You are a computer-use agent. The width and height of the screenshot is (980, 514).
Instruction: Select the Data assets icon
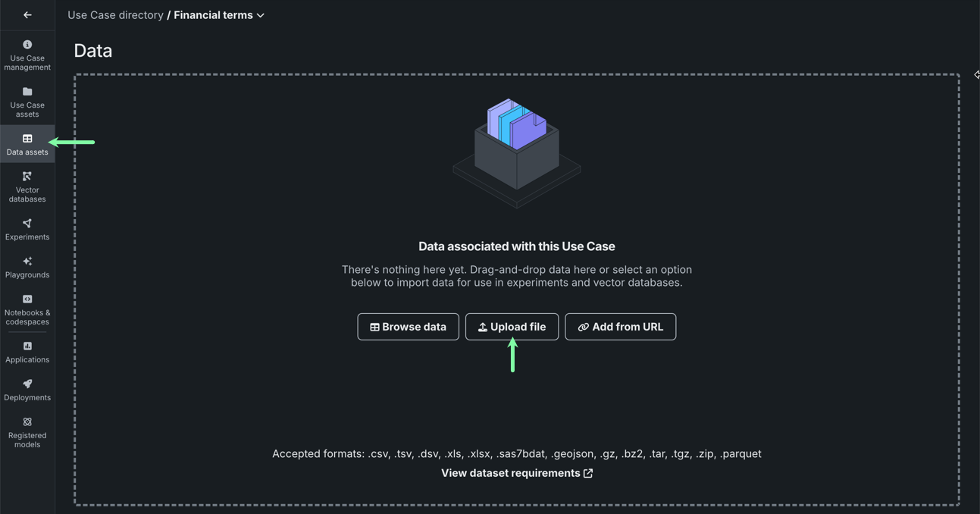tap(27, 139)
